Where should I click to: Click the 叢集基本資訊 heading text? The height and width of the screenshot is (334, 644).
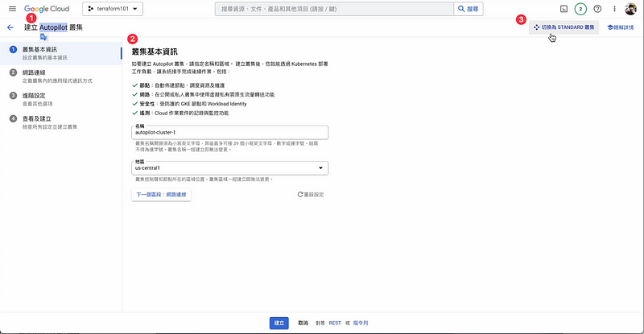(155, 52)
